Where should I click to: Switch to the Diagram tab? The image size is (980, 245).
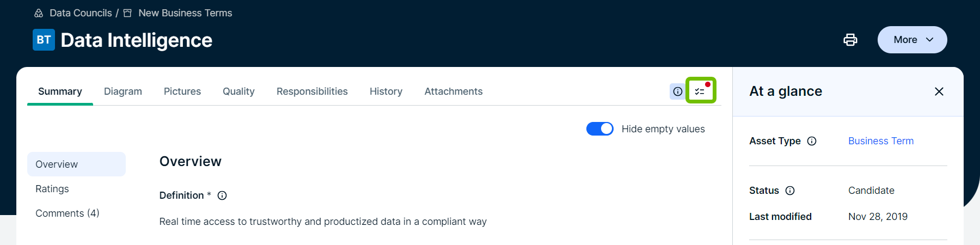click(123, 91)
